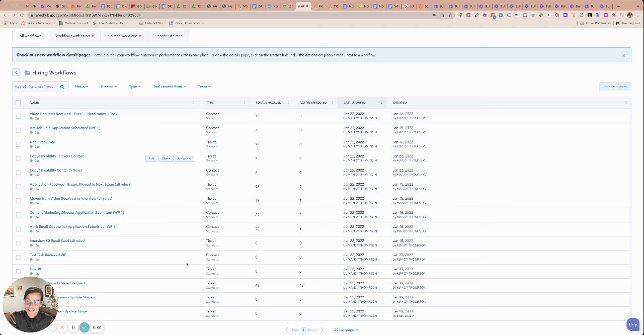Go back using the folder back arrow
The image size is (644, 335).
coord(16,73)
